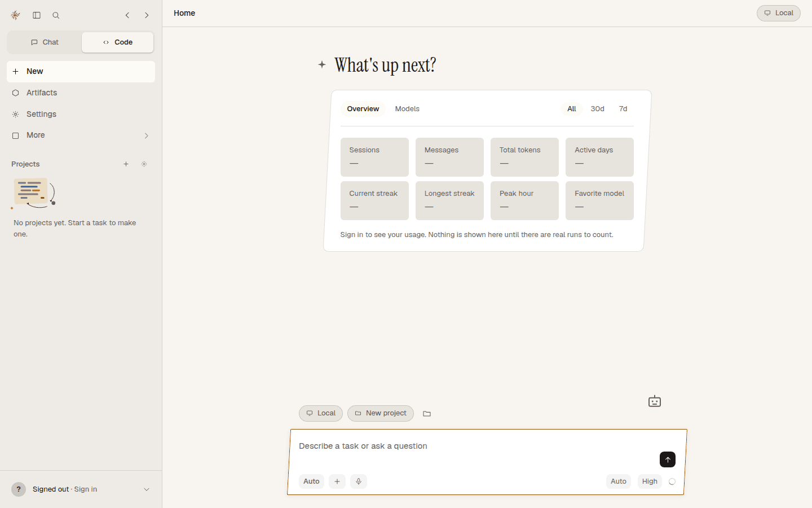This screenshot has width=812, height=508.
Task: Go back with the left arrow
Action: click(x=127, y=15)
